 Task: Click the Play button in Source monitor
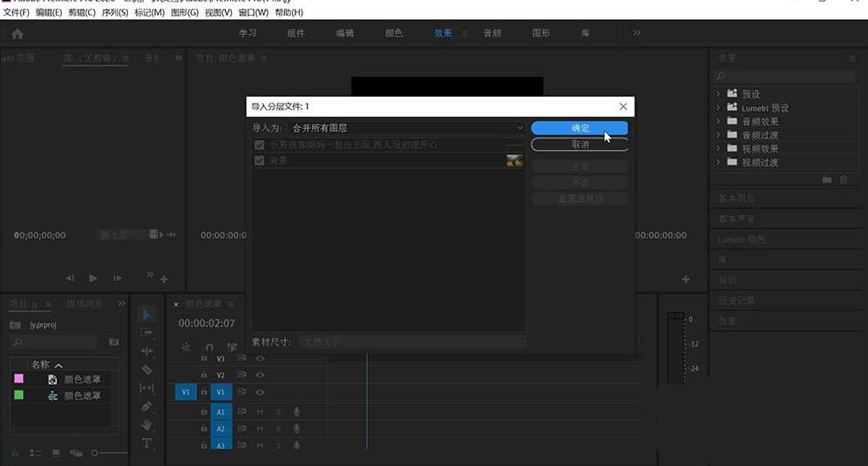(x=93, y=278)
